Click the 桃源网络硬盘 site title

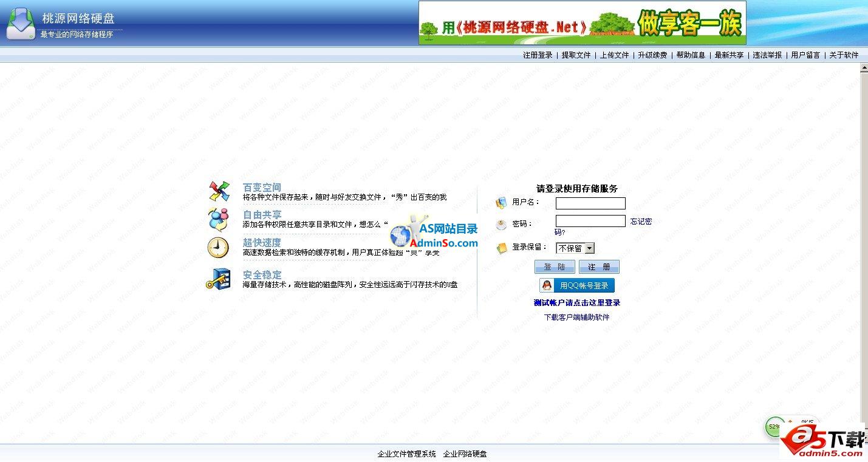coord(78,19)
